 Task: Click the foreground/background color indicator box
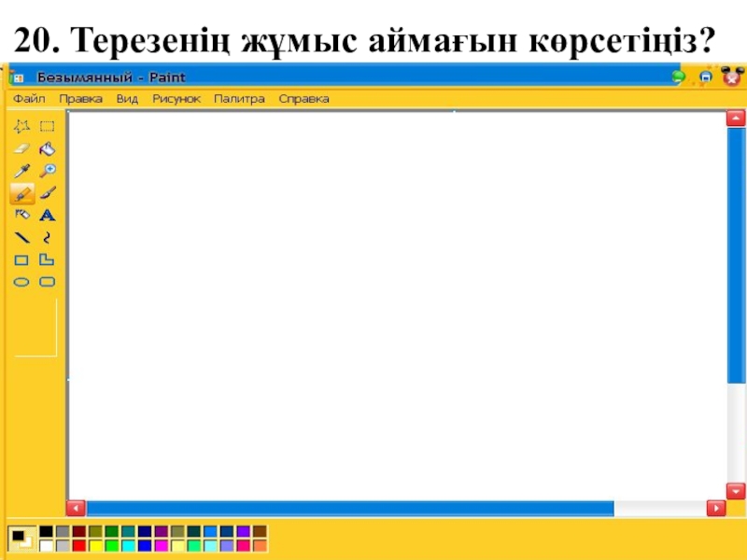[21, 539]
